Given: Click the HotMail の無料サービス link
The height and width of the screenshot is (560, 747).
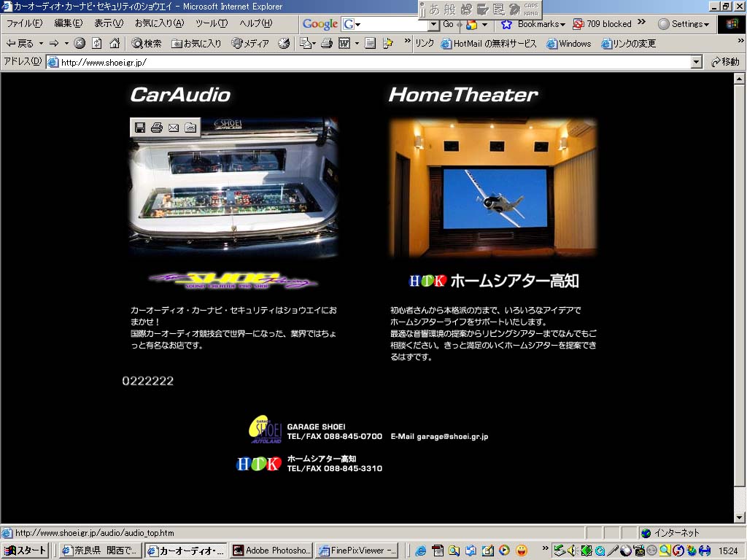Looking at the screenshot, I should (x=489, y=44).
